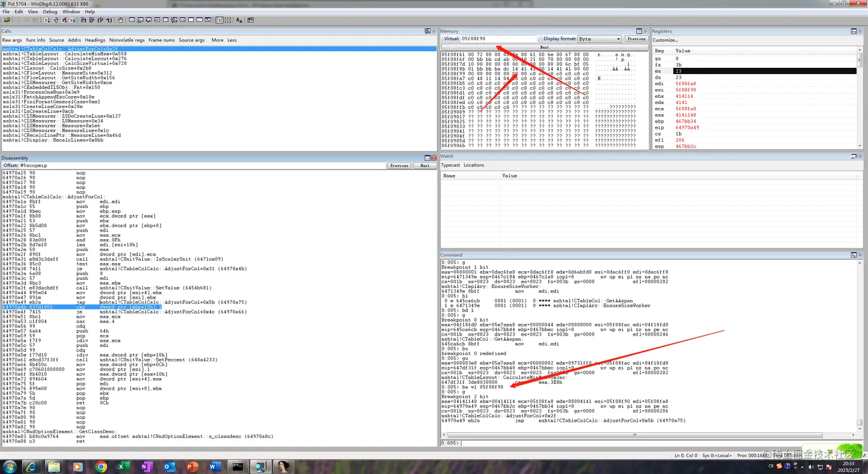Click the wide Next button in Memory panel
Image resolution: width=868 pixels, height=474 pixels.
(x=544, y=47)
